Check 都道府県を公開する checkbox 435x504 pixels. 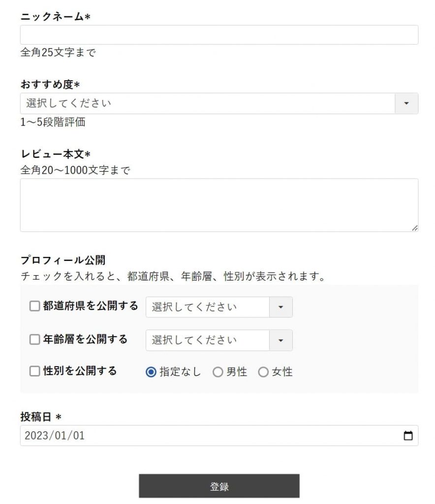35,306
